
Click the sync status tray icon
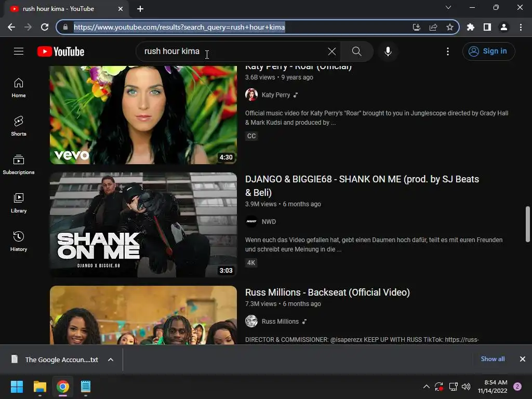click(x=439, y=387)
